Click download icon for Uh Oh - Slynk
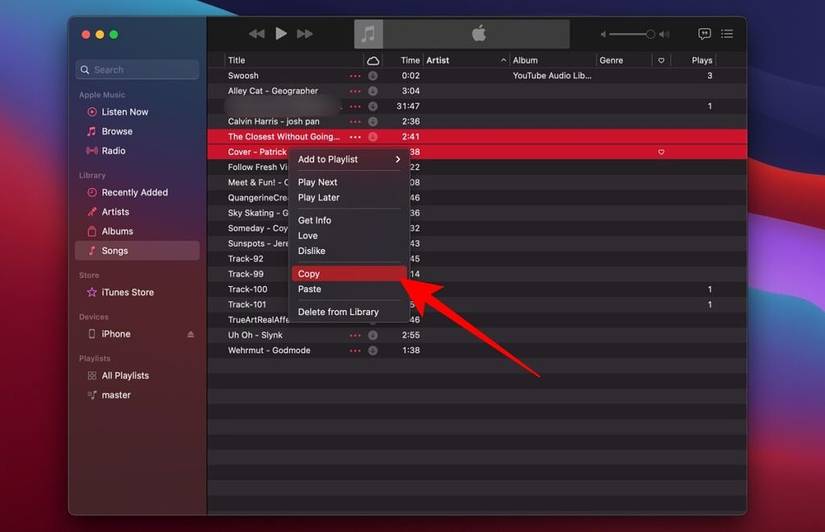 coord(373,335)
